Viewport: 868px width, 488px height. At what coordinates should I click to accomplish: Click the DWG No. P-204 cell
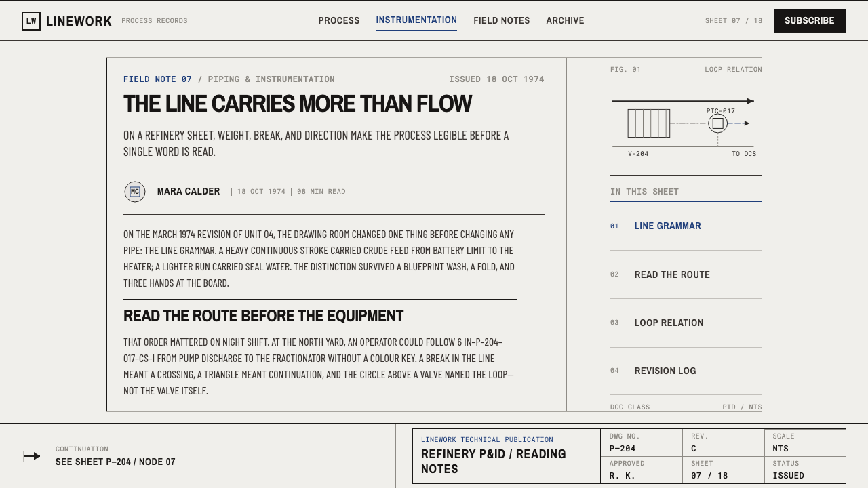tap(642, 443)
